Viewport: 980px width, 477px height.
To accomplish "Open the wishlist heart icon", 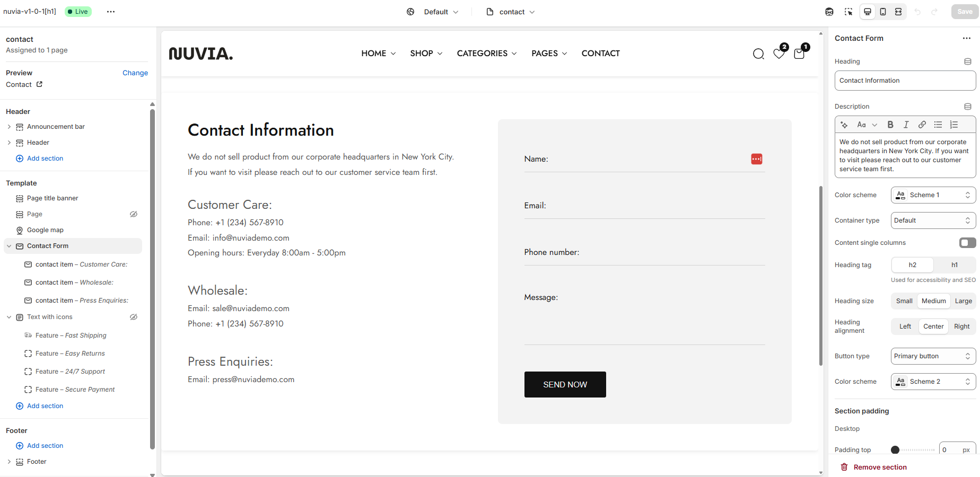I will [778, 54].
